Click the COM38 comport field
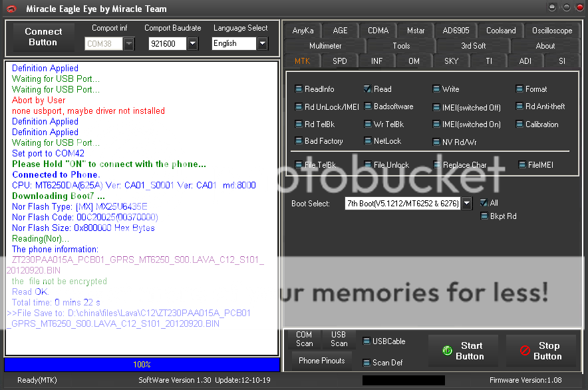The height and width of the screenshot is (390, 588). coord(104,44)
